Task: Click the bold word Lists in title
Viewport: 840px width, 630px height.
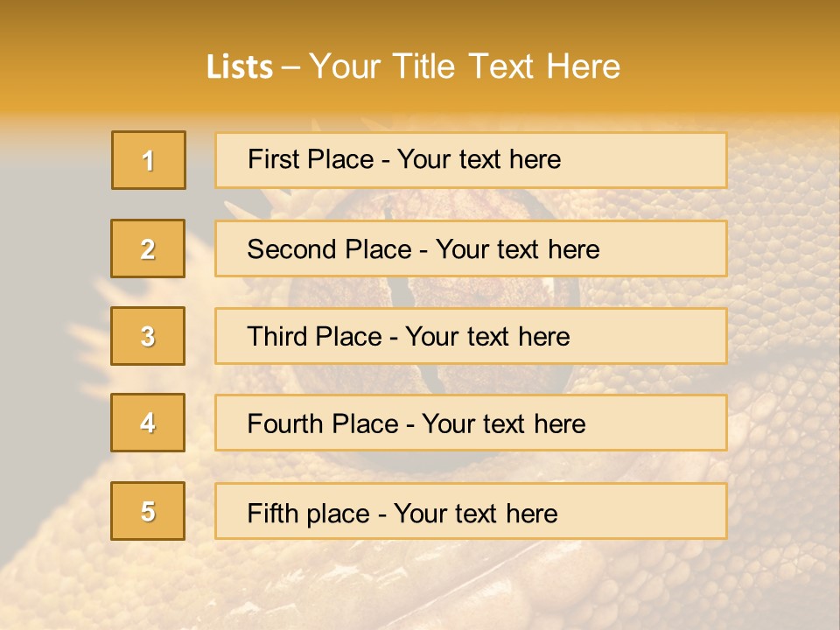Action: [x=240, y=66]
